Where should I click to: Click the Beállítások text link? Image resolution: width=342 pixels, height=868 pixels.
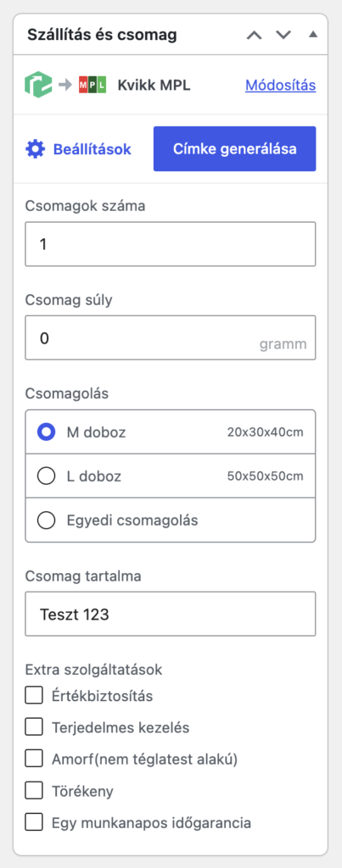[x=92, y=149]
